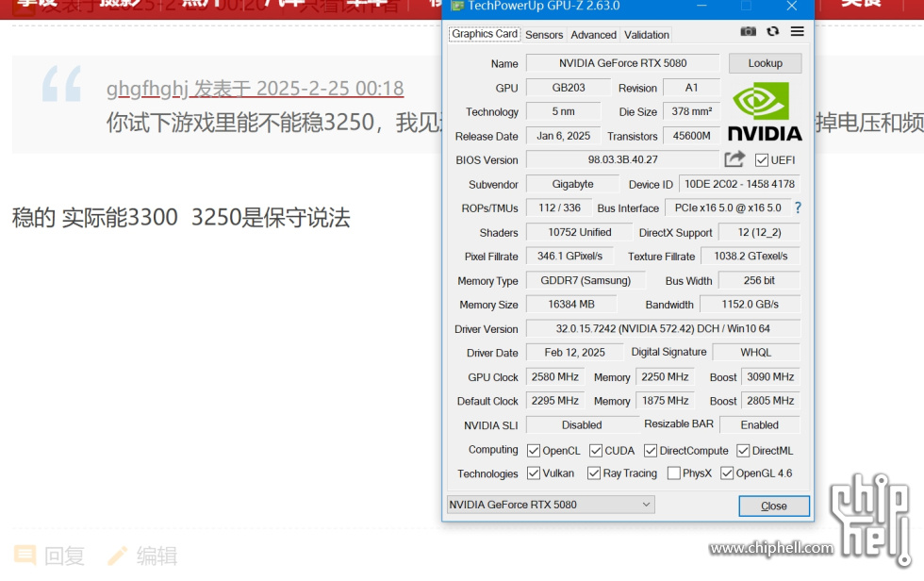Close the GPU-Z window with X
924x581 pixels.
(x=791, y=6)
